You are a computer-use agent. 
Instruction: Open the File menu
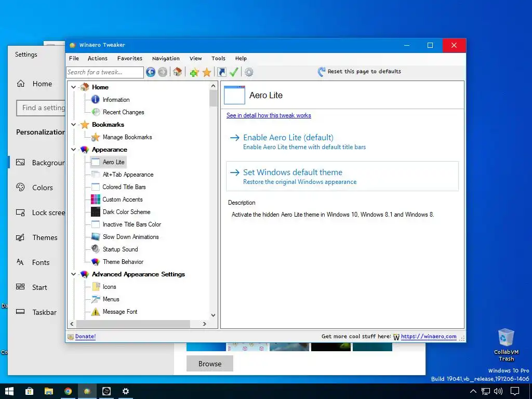(x=74, y=58)
